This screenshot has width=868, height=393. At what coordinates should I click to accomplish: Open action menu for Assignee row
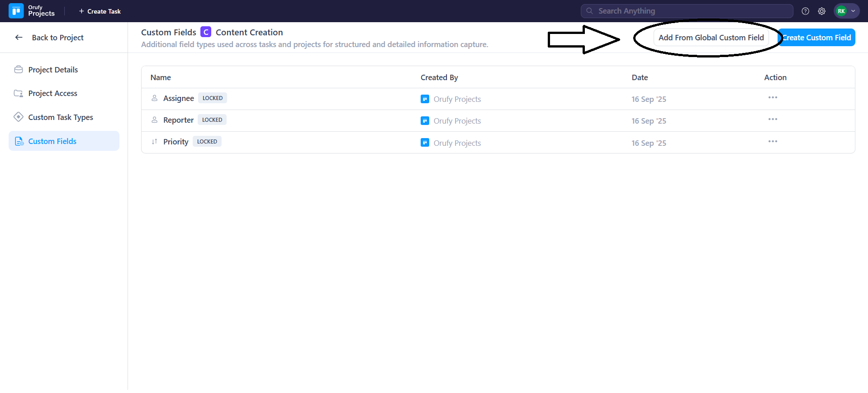tap(772, 98)
